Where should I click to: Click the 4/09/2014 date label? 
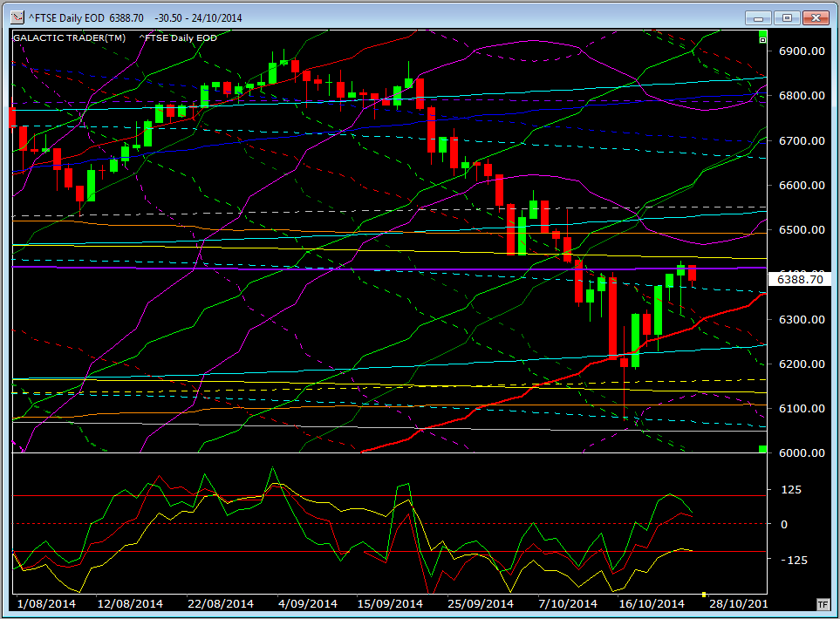tap(308, 604)
